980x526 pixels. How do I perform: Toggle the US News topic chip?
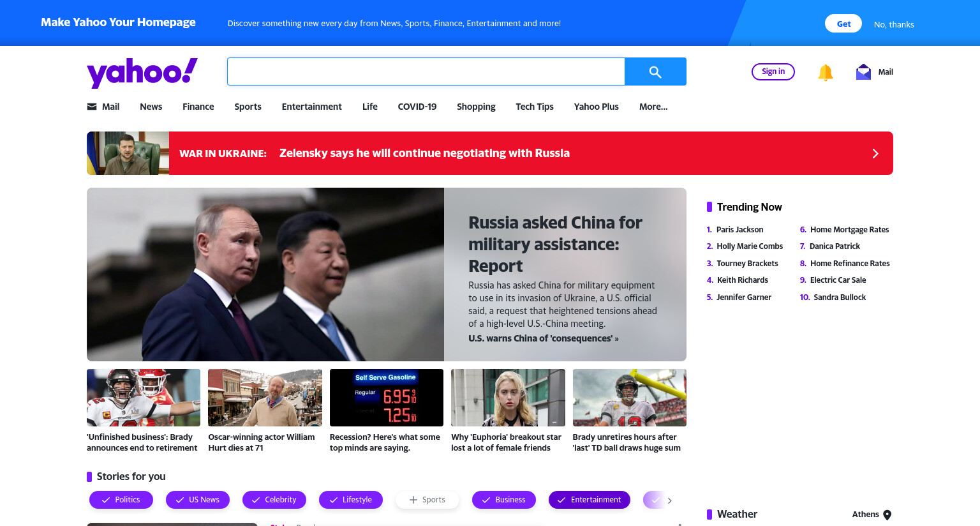coord(198,500)
